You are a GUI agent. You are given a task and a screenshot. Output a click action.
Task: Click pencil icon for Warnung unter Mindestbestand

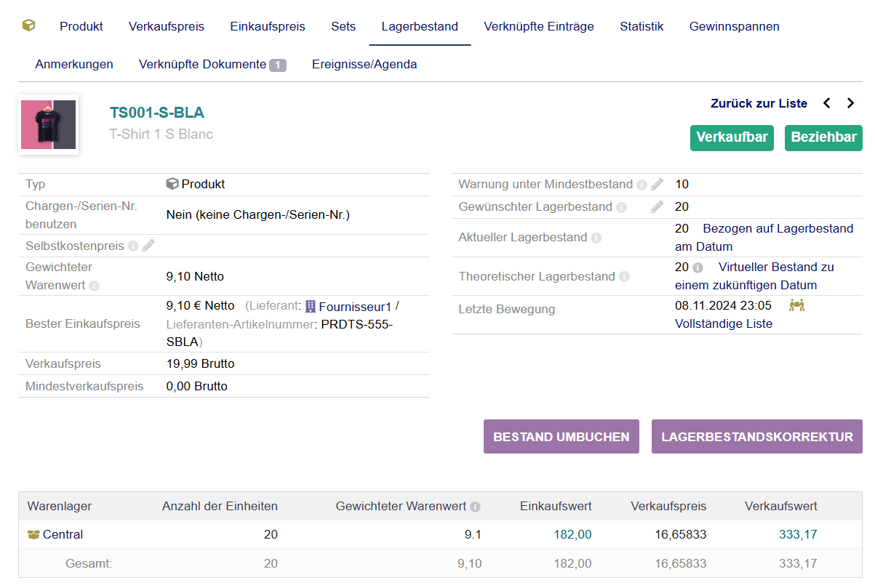coord(657,185)
